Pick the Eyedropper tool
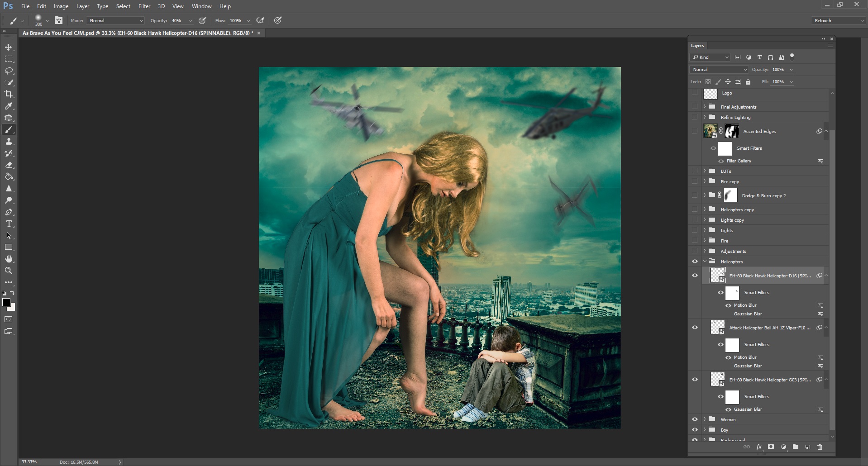 click(9, 106)
